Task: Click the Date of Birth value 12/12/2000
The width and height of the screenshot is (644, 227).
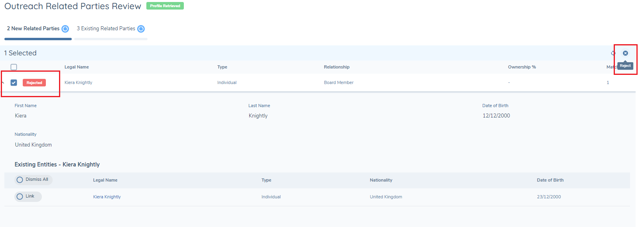Action: [496, 116]
